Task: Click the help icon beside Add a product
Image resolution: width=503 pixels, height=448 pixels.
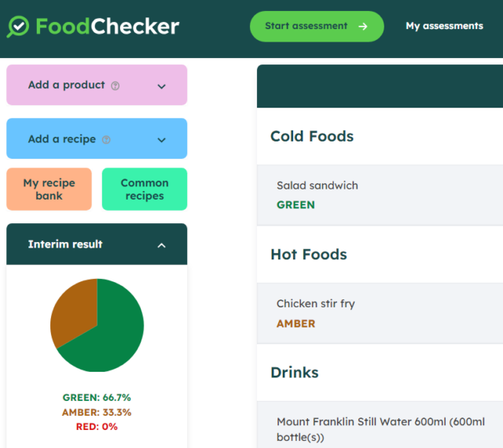Action: (116, 86)
